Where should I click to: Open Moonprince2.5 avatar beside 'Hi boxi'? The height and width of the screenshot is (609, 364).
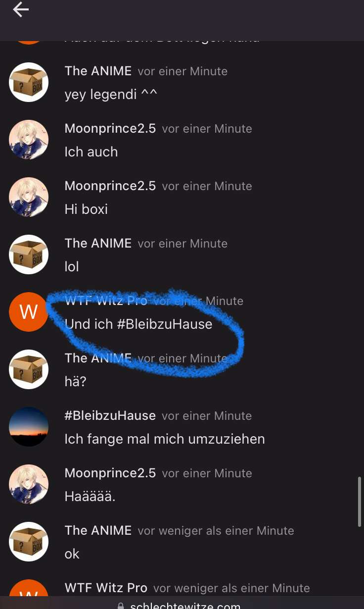29,197
